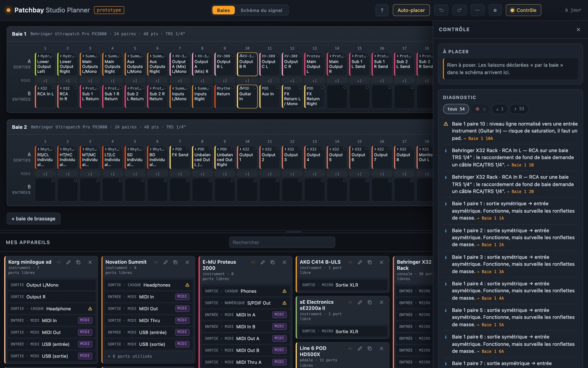Click the Auto-placer button
This screenshot has width=588, height=368.
tap(411, 10)
